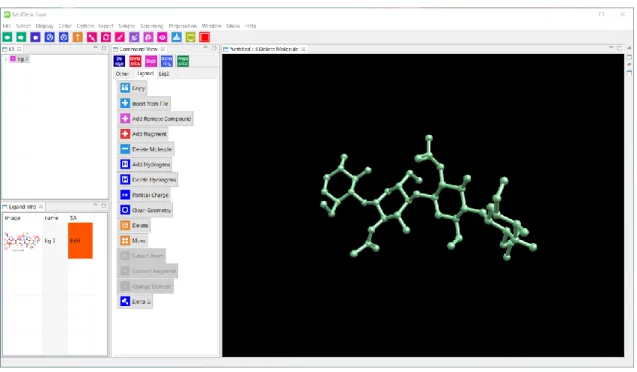Click the Clean Geometry command

click(x=145, y=210)
